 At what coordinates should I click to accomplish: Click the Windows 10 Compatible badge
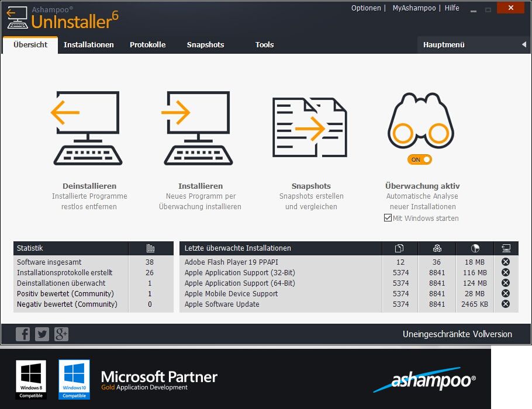tap(74, 380)
